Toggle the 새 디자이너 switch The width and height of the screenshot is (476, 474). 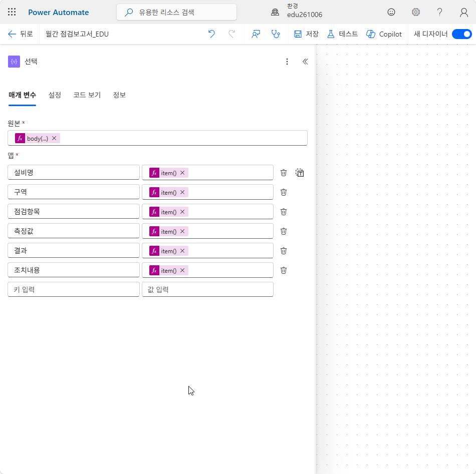pos(462,34)
